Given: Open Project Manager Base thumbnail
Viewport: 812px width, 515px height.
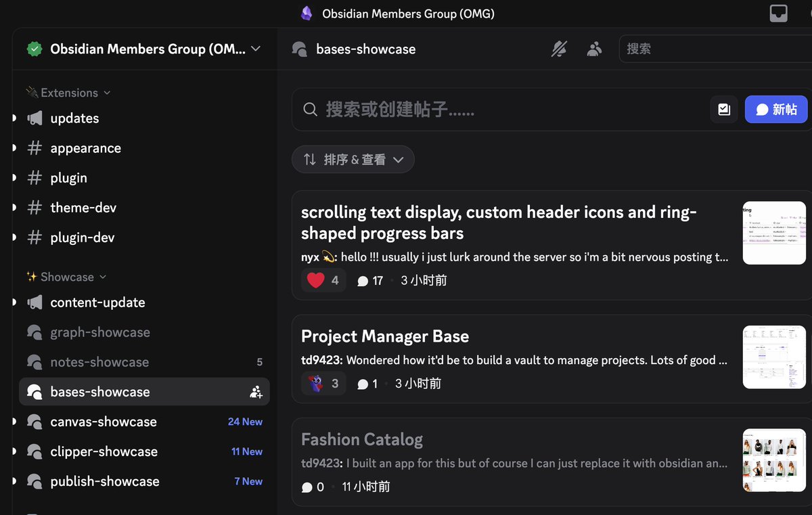Looking at the screenshot, I should coord(775,357).
